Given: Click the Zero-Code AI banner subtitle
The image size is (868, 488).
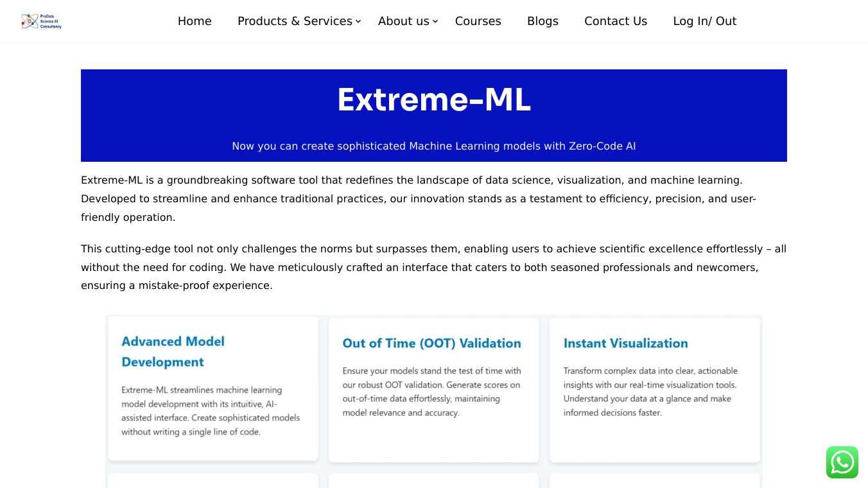Looking at the screenshot, I should point(434,146).
